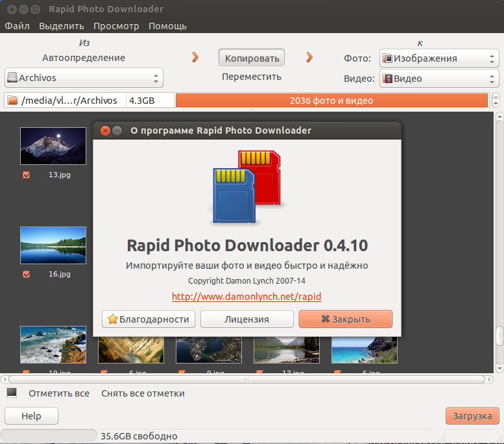Screen dimensions: 504x444
Task: Click the Copyright Damon Lynch 2007-14 text
Action: [246, 281]
